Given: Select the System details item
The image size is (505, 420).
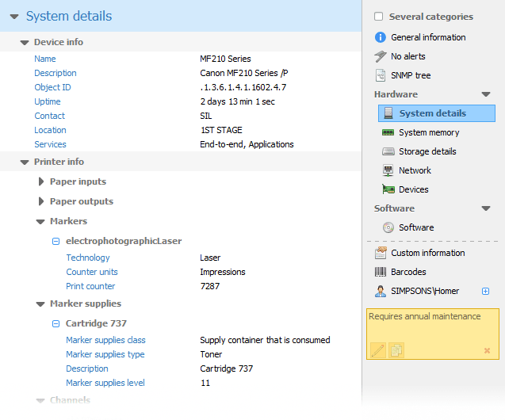Looking at the screenshot, I should (432, 113).
